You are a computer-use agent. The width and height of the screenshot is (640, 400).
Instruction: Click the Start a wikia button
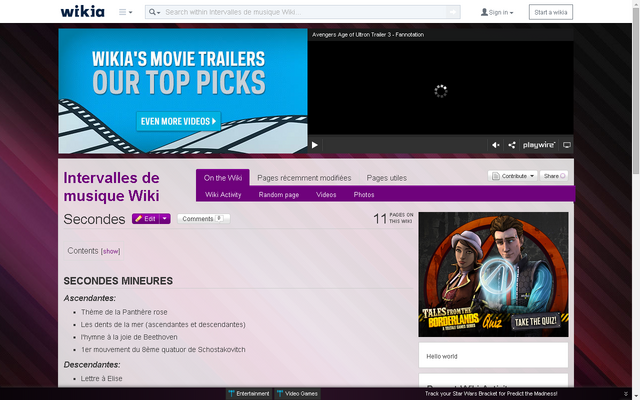click(551, 12)
